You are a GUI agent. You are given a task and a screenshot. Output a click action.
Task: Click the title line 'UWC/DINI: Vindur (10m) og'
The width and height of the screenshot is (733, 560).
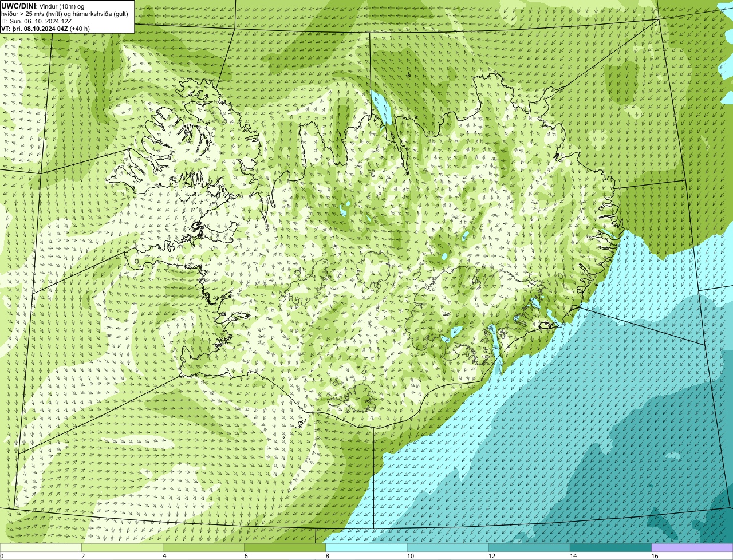[x=43, y=6]
